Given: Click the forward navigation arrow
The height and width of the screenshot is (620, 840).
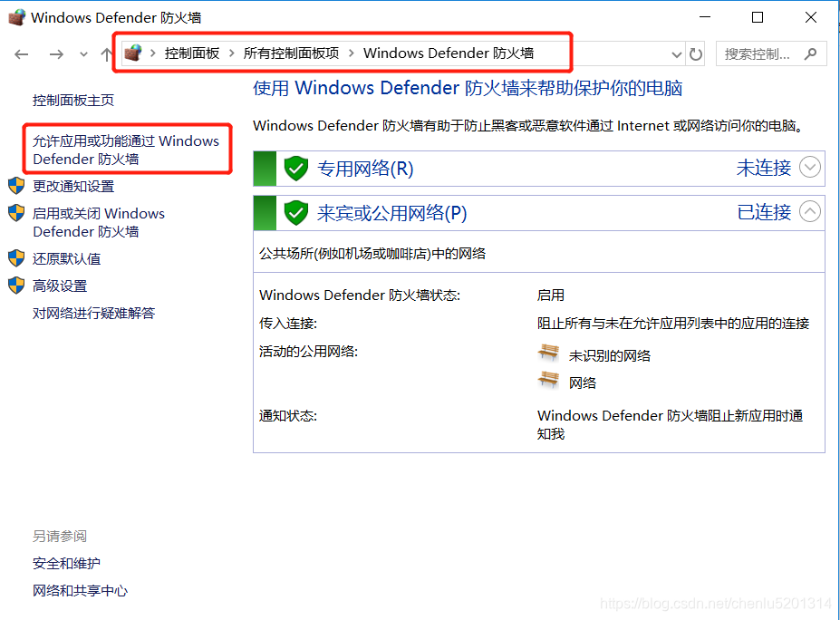Looking at the screenshot, I should [56, 54].
